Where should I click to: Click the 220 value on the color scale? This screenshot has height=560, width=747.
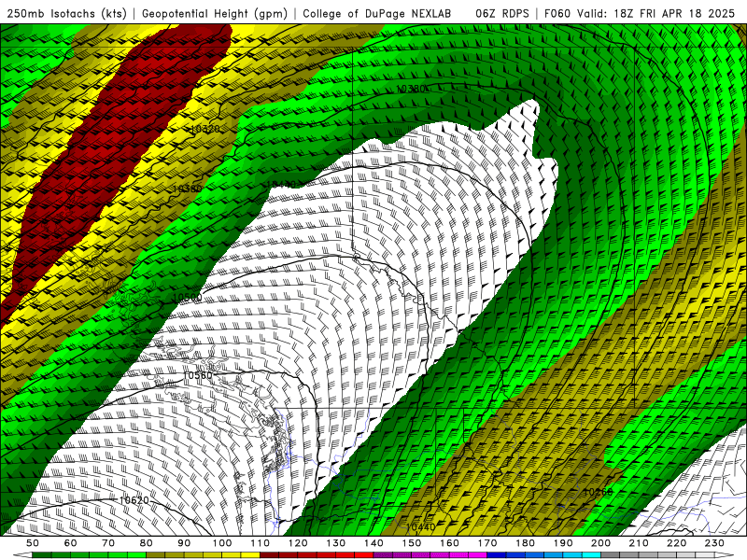point(677,543)
